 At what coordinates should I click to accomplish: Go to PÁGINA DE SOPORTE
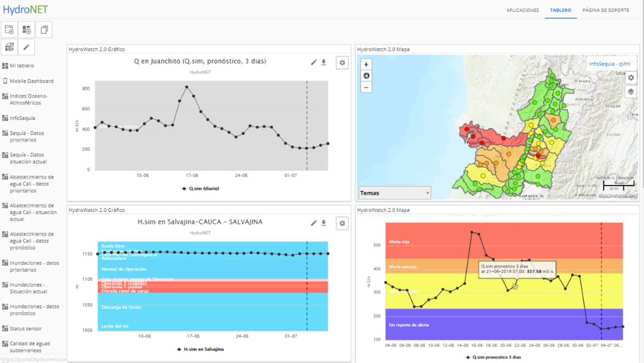[606, 10]
